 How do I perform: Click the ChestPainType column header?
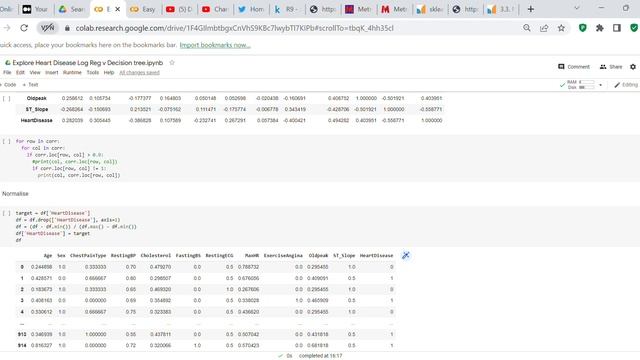[x=88, y=256]
